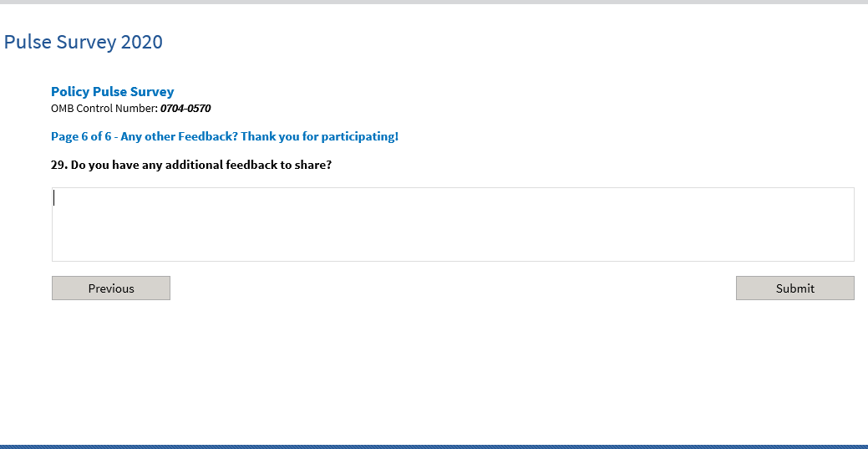Image resolution: width=868 pixels, height=449 pixels.
Task: Click the word "Pulse" in page title
Action: pyautogui.click(x=27, y=42)
